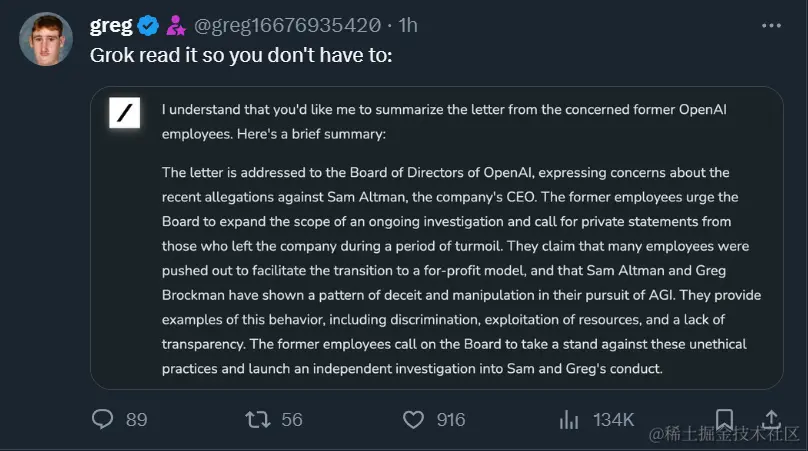
Task: Click the repost arrows icon
Action: (258, 419)
